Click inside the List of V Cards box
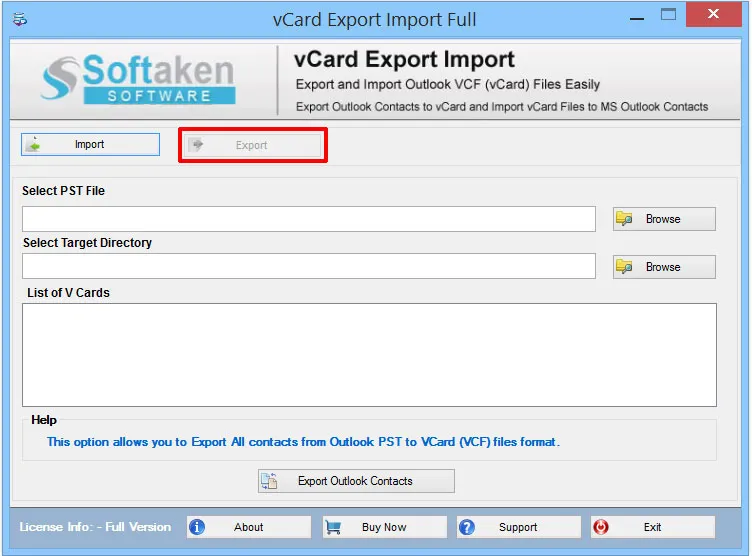 (369, 355)
